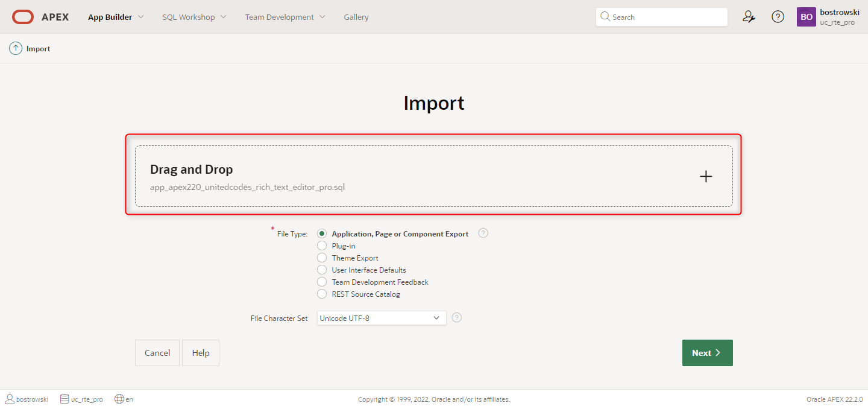The image size is (868, 409).
Task: Proceed with the Next button
Action: point(708,353)
